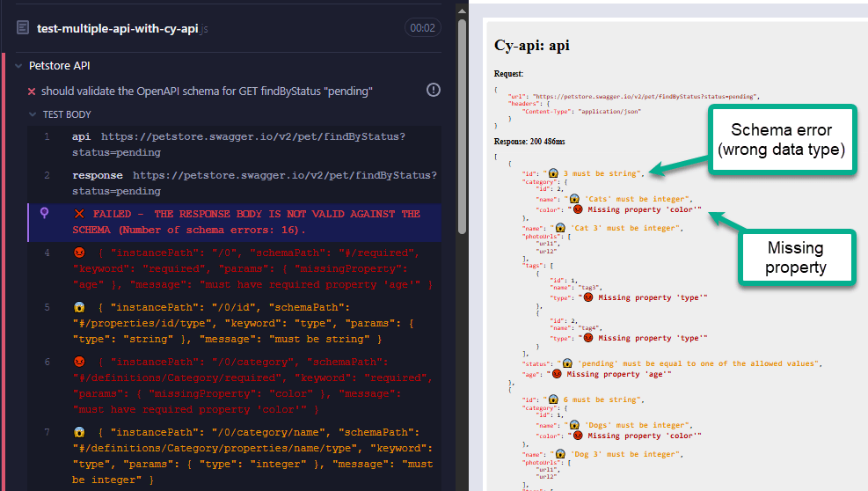Select log row 4 missing property 'age'
Screen dimensions: 868x491
(x=235, y=268)
